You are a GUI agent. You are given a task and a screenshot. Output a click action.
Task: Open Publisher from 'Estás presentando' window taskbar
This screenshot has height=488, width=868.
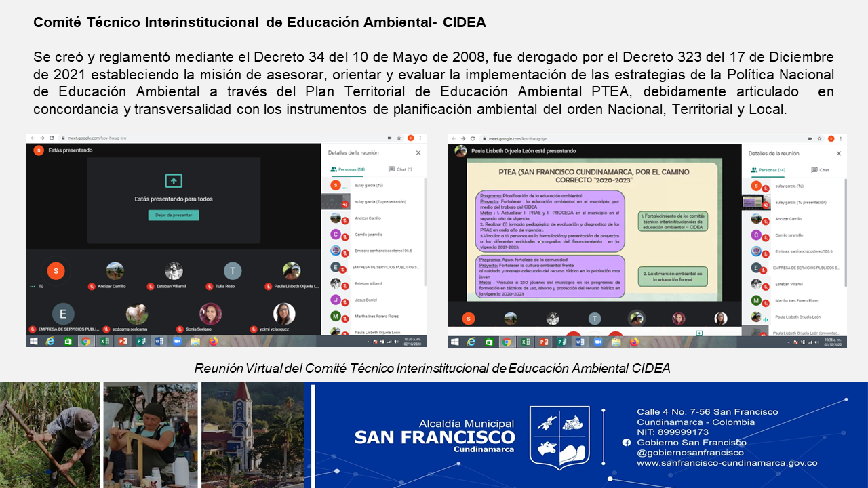point(141,342)
